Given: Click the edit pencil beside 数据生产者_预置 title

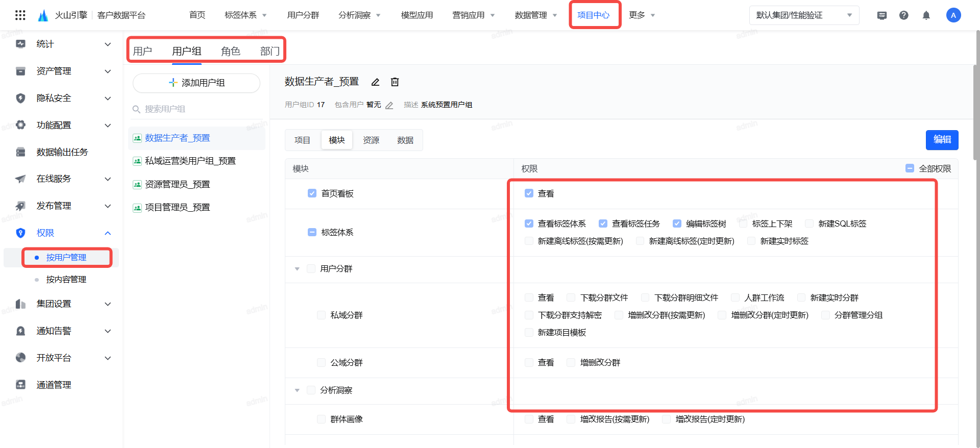Looking at the screenshot, I should (375, 82).
